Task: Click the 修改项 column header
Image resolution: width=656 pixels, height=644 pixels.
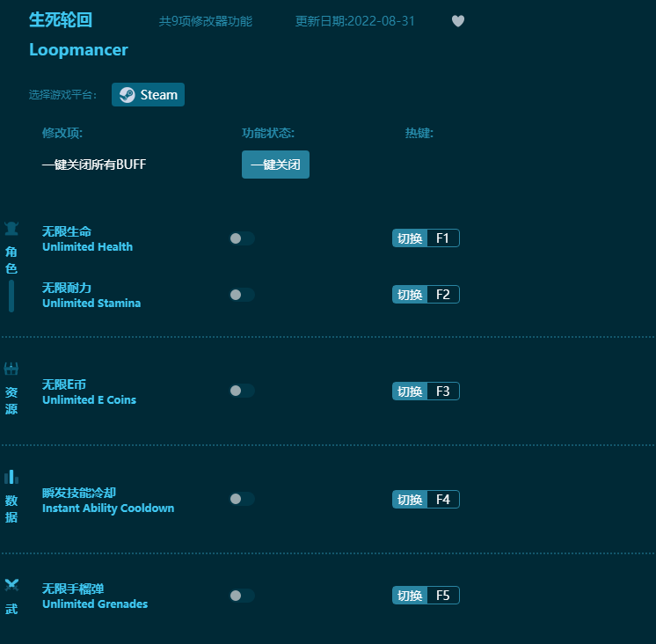Action: pos(62,133)
